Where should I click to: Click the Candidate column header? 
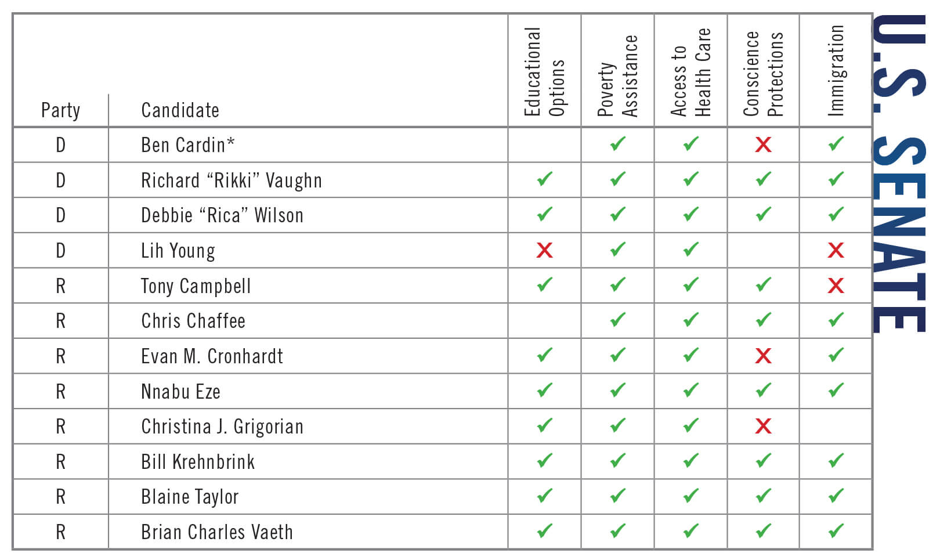180,110
